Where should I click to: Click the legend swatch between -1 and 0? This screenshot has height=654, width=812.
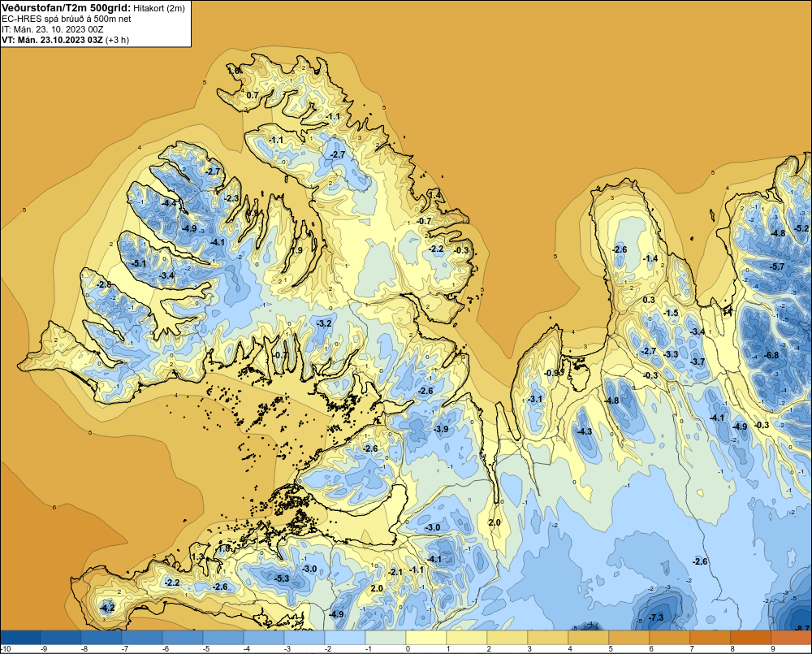point(385,637)
